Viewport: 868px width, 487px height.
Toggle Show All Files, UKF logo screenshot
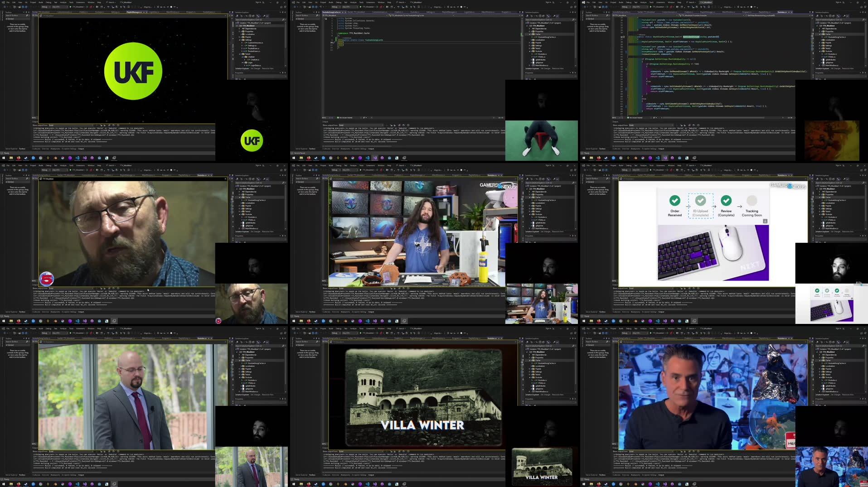pyautogui.click(x=253, y=16)
